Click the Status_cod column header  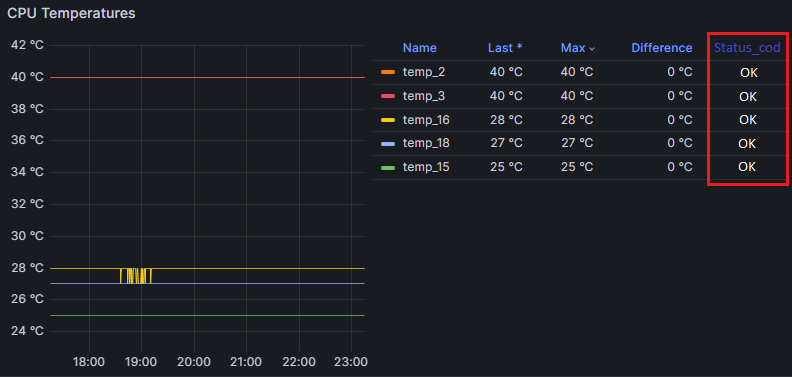747,48
